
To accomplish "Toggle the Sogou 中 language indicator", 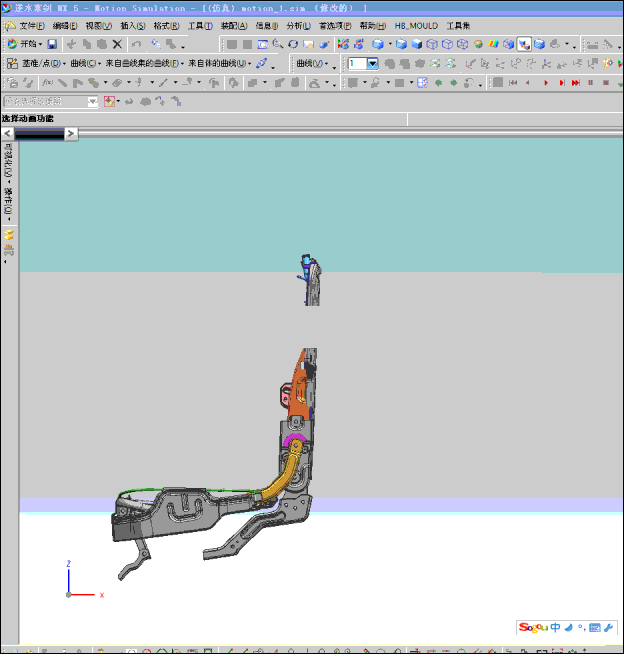I will (555, 627).
